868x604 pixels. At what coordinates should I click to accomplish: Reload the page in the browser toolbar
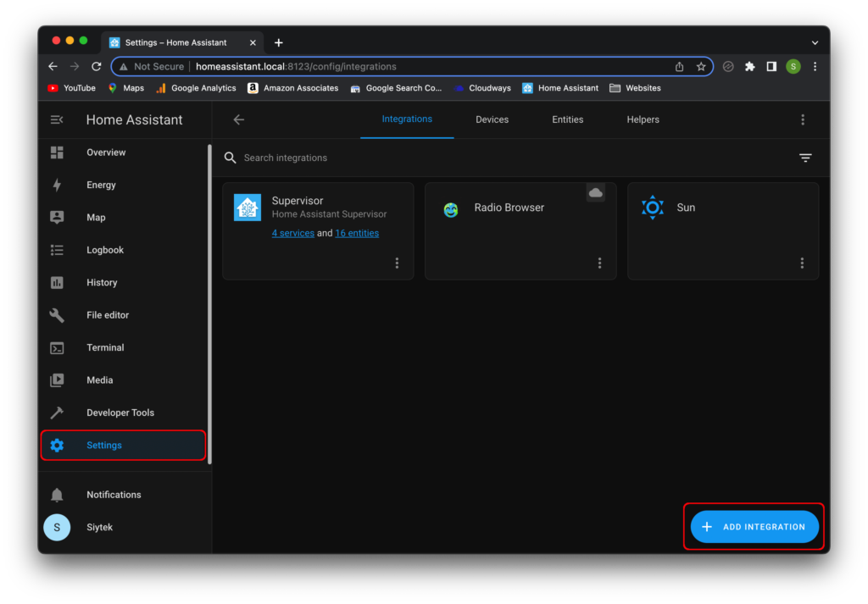coord(97,66)
